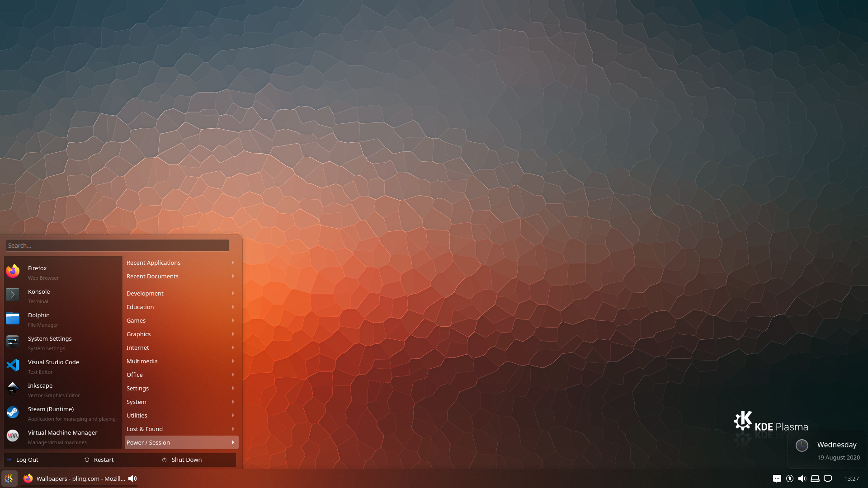The height and width of the screenshot is (488, 868).
Task: Click Wallpapers - pling.com taskbar window
Action: click(79, 479)
